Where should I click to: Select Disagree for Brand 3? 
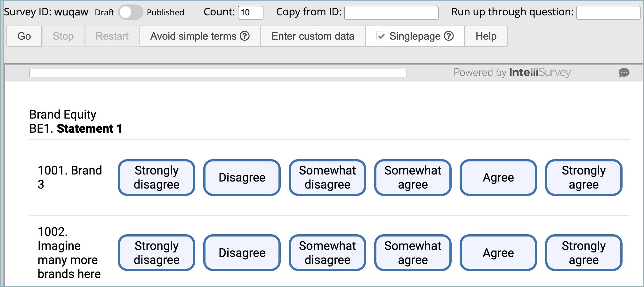242,177
